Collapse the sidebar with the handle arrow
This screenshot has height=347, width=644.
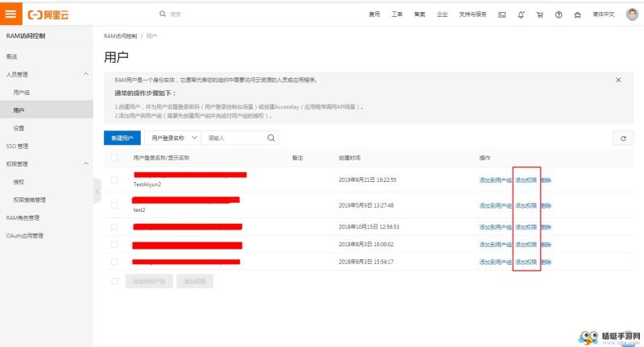(x=97, y=191)
